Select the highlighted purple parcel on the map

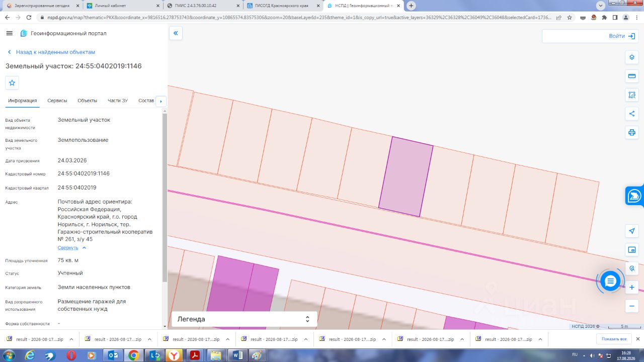(406, 176)
